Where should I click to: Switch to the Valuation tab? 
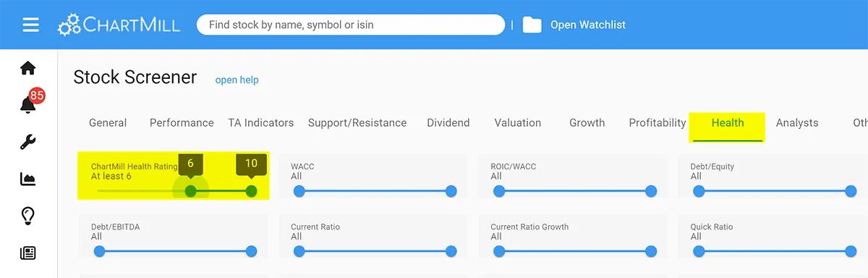[x=518, y=122]
